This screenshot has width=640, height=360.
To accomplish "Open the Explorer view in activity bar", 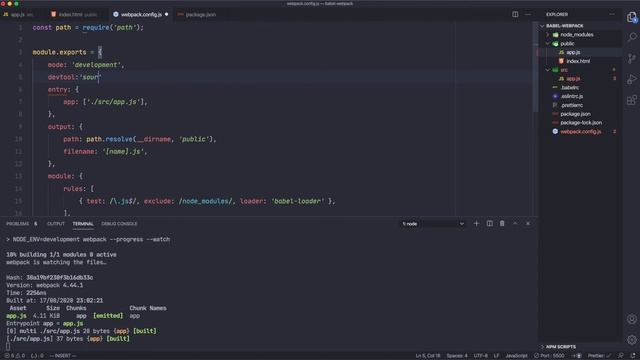I will 632,17.
